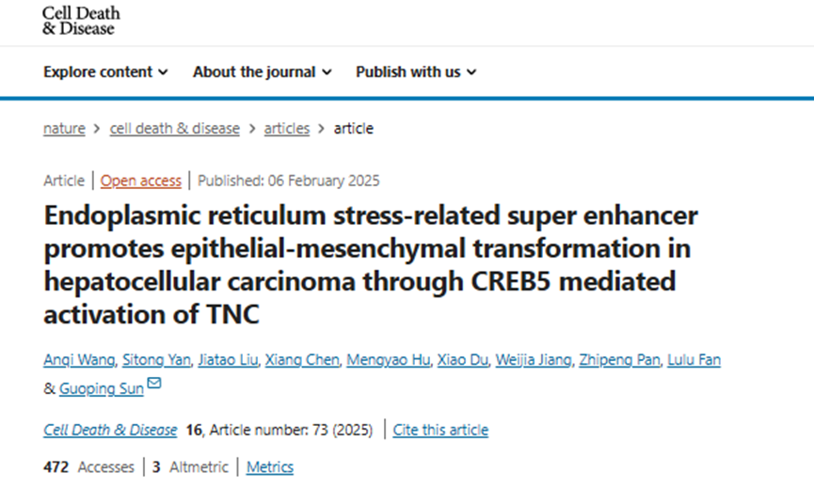Navigate to the articles breadcrumb
Image resolution: width=814 pixels, height=504 pixels.
pos(287,129)
